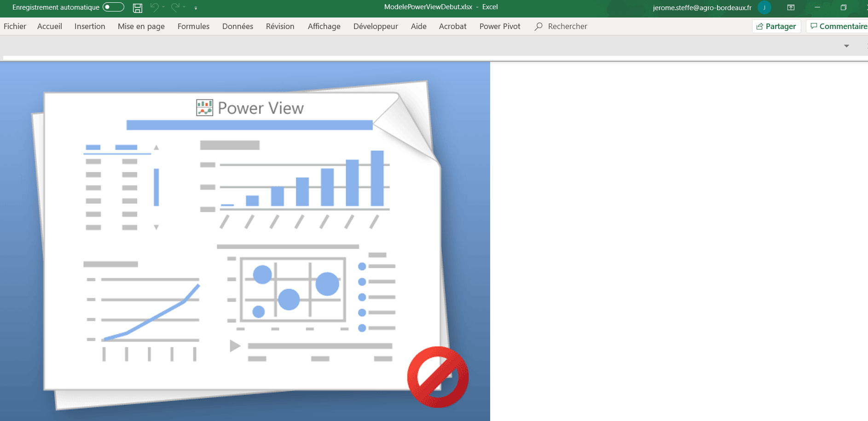868x421 pixels.
Task: Switch to the Acrobat tab
Action: 452,26
